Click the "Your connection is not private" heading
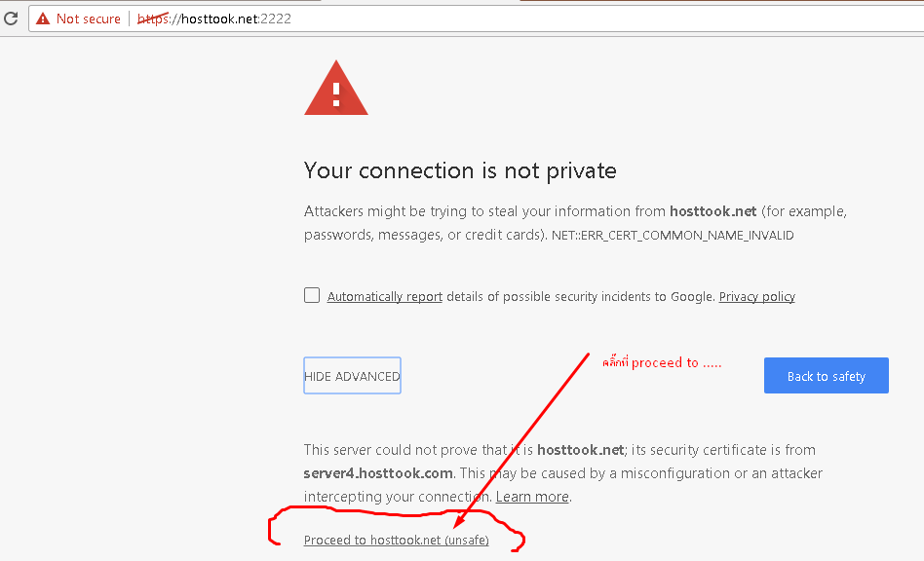Screen dimensions: 924x561 coord(460,170)
